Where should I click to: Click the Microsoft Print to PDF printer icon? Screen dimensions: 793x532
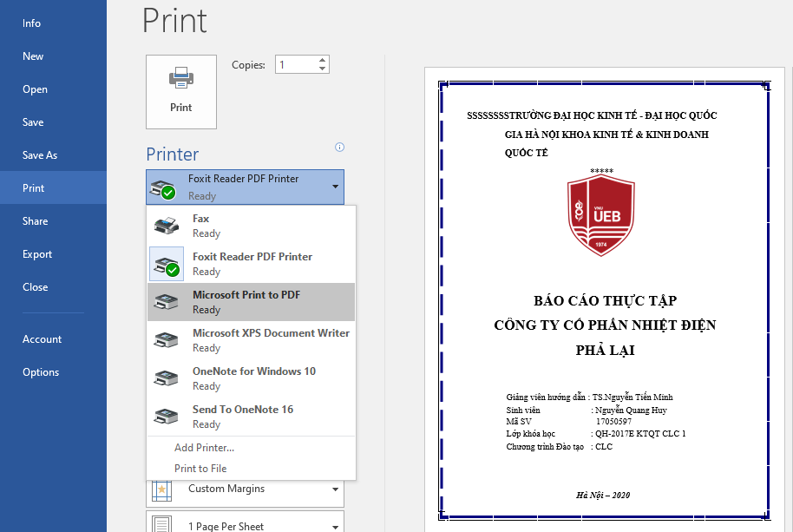(167, 302)
